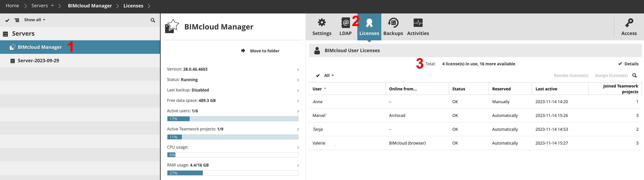
Task: Open the Backups icon
Action: coord(393,23)
